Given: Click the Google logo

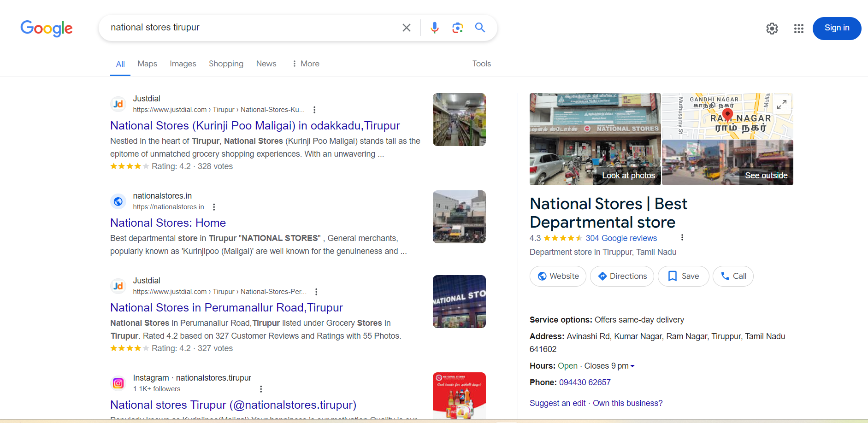Looking at the screenshot, I should 47,28.
